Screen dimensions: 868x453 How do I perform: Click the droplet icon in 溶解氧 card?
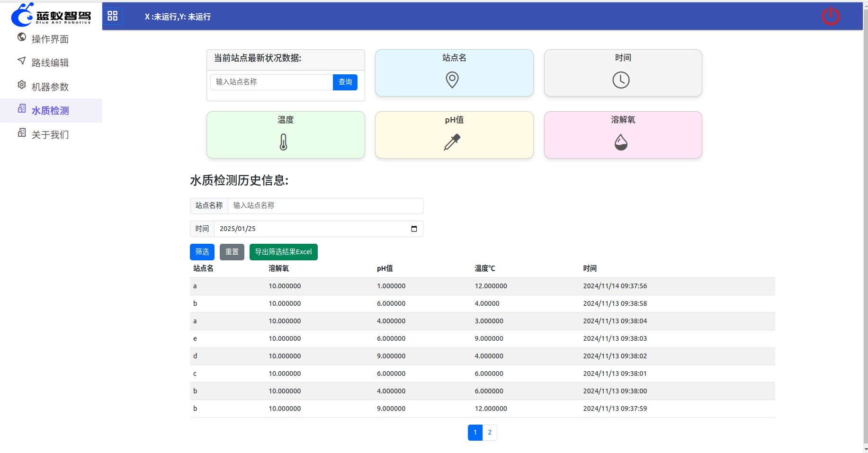click(x=621, y=142)
